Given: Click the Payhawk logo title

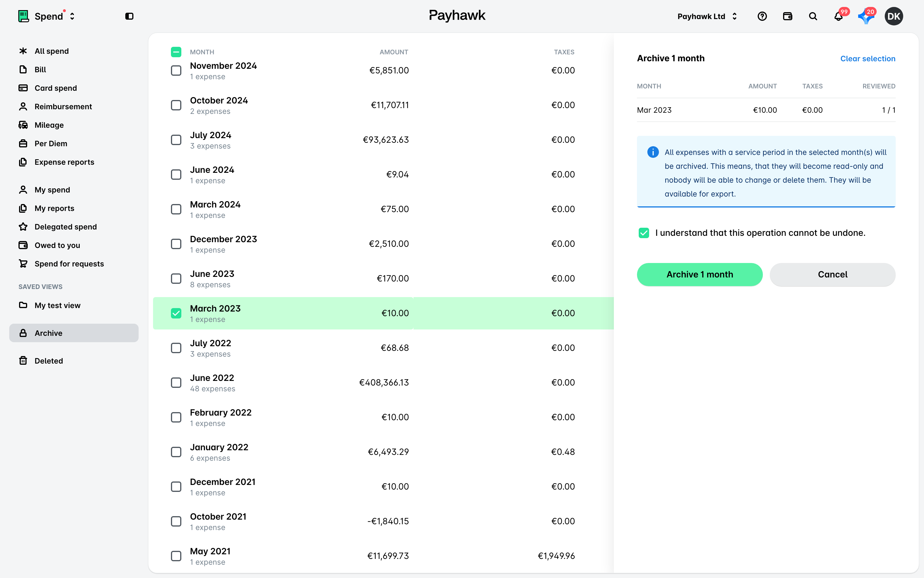Looking at the screenshot, I should click(457, 15).
